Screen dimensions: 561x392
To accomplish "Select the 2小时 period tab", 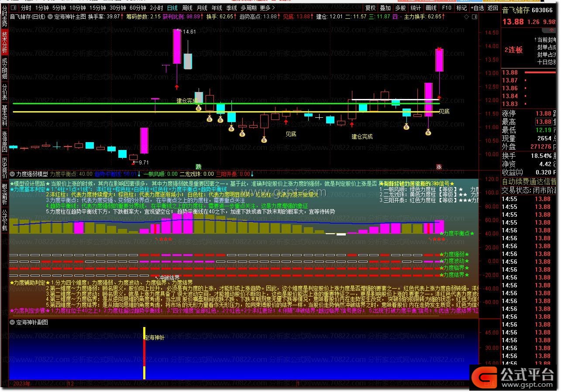I will pos(156,8).
